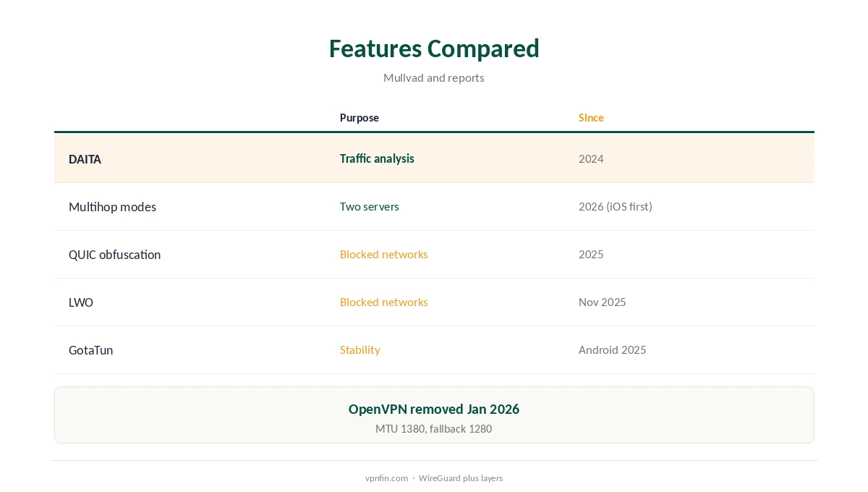Select the DAITA row label
Viewport: 868px width, 492px height.
(85, 159)
